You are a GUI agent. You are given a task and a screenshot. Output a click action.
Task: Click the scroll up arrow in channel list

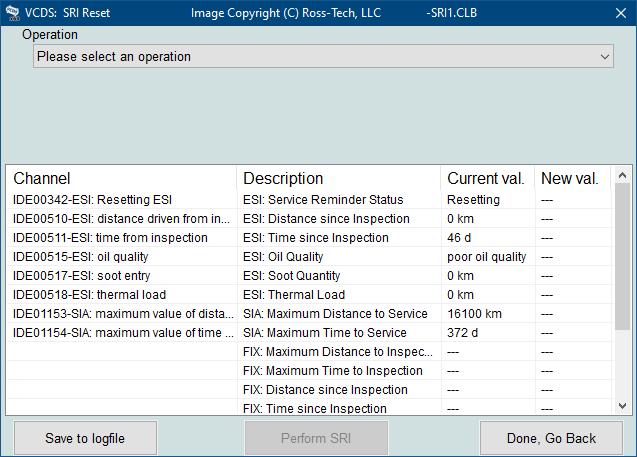[622, 175]
